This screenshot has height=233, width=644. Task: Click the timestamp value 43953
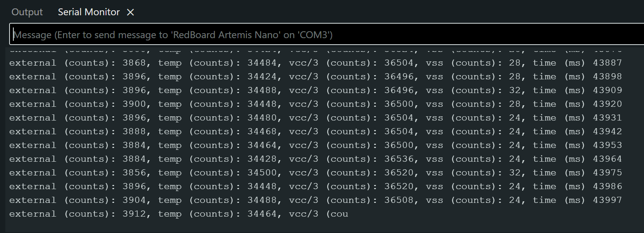[607, 145]
